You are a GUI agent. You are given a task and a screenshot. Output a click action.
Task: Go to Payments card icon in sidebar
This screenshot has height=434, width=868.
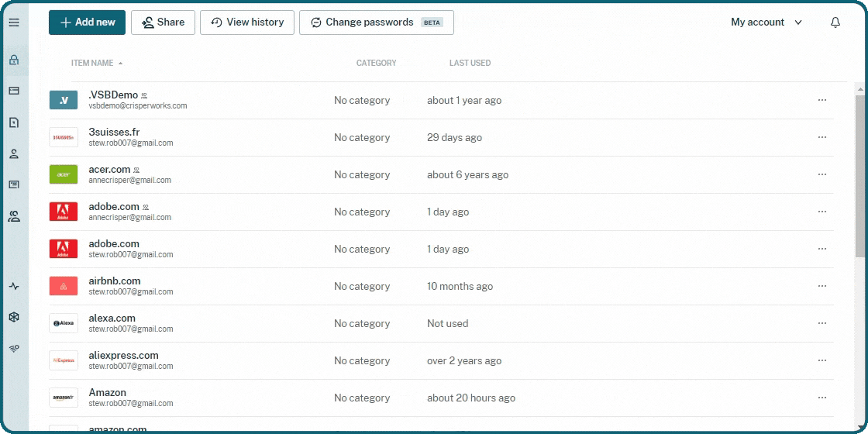13,91
